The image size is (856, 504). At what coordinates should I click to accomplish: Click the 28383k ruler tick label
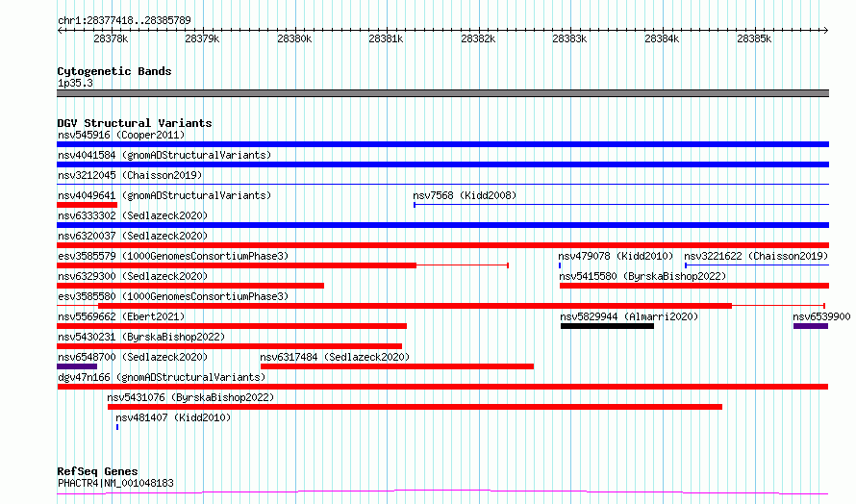[569, 38]
